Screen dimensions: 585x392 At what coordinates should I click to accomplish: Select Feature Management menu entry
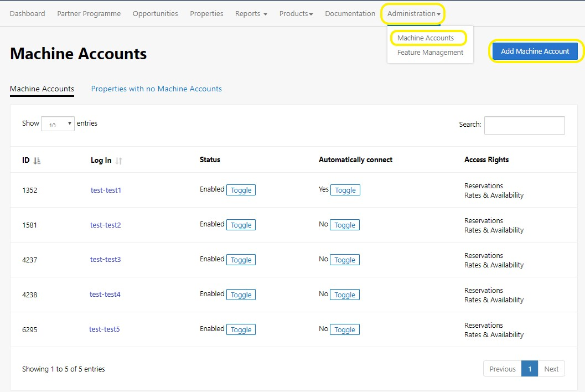point(430,52)
